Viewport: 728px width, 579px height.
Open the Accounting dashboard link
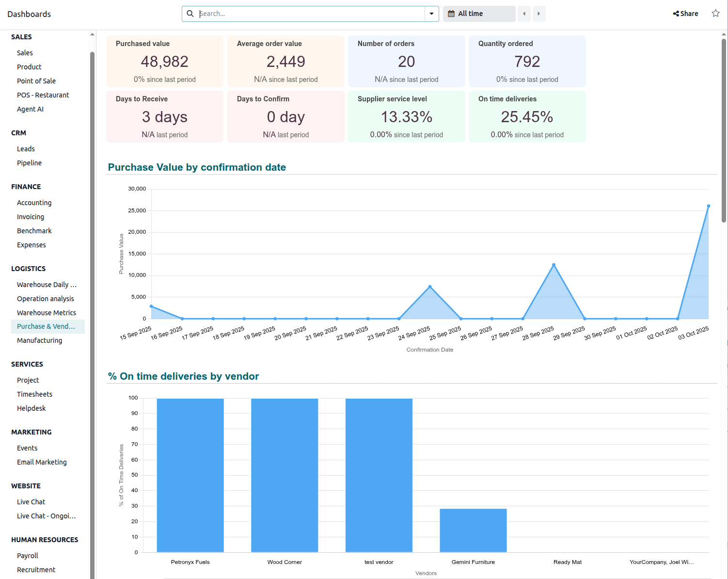[34, 202]
